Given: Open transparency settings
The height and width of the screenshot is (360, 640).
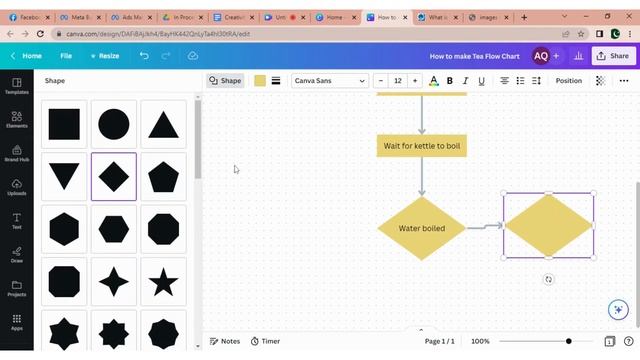Looking at the screenshot, I should click(600, 81).
